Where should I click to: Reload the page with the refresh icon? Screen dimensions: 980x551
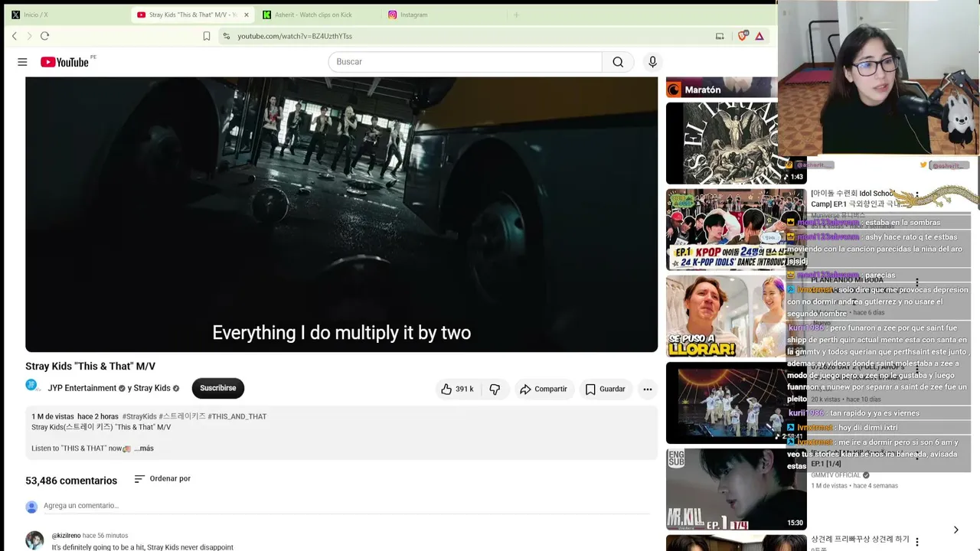coord(44,36)
